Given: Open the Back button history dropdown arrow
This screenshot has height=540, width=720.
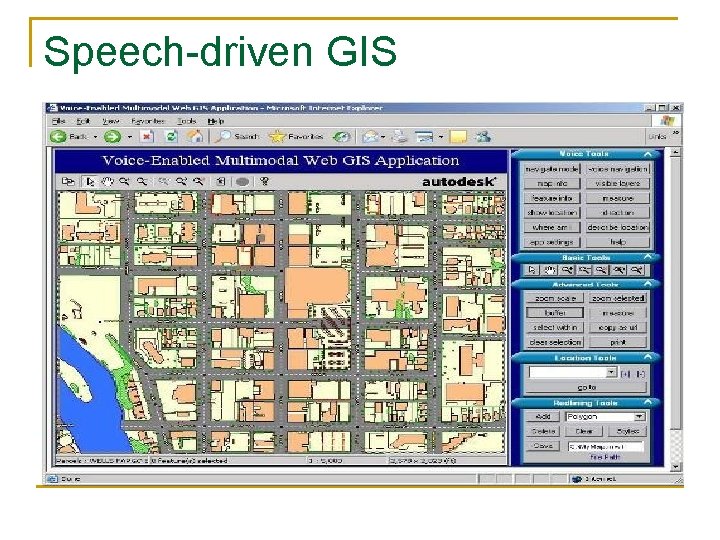Looking at the screenshot, I should [x=96, y=137].
